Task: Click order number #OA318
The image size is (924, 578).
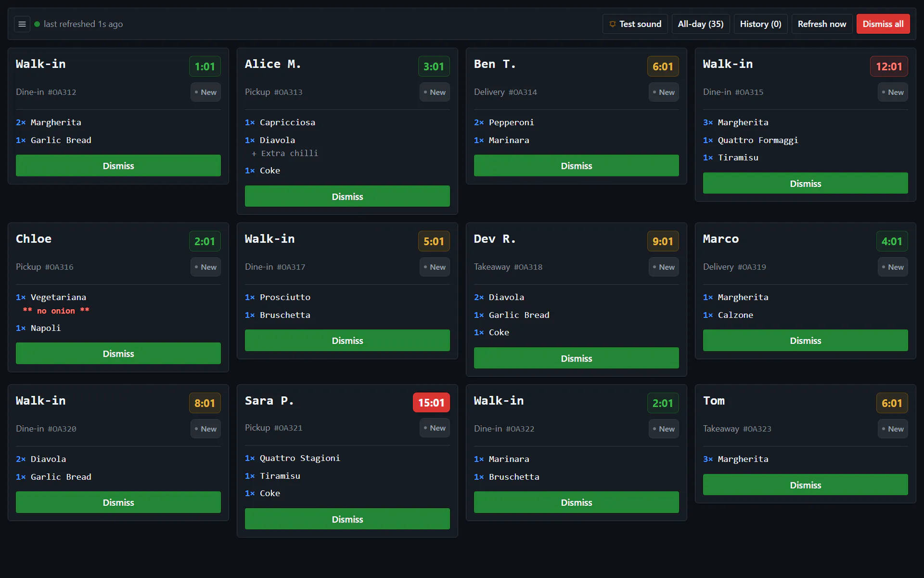Action: (x=528, y=267)
